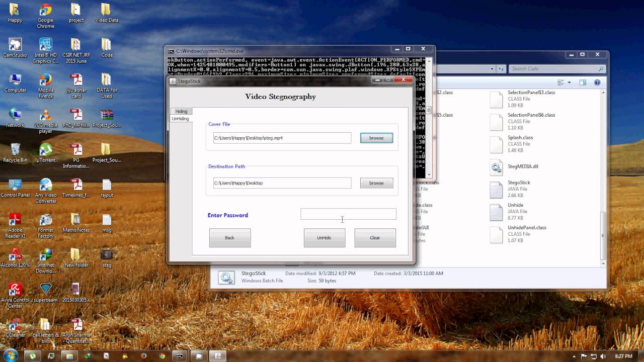The height and width of the screenshot is (362, 644).
Task: Select the jiju adhar card PDF icon
Action: click(76, 85)
